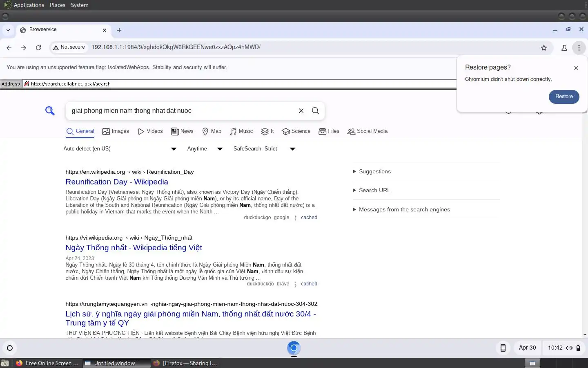588x368 pixels.
Task: Switch to the Videos category
Action: coord(150,131)
